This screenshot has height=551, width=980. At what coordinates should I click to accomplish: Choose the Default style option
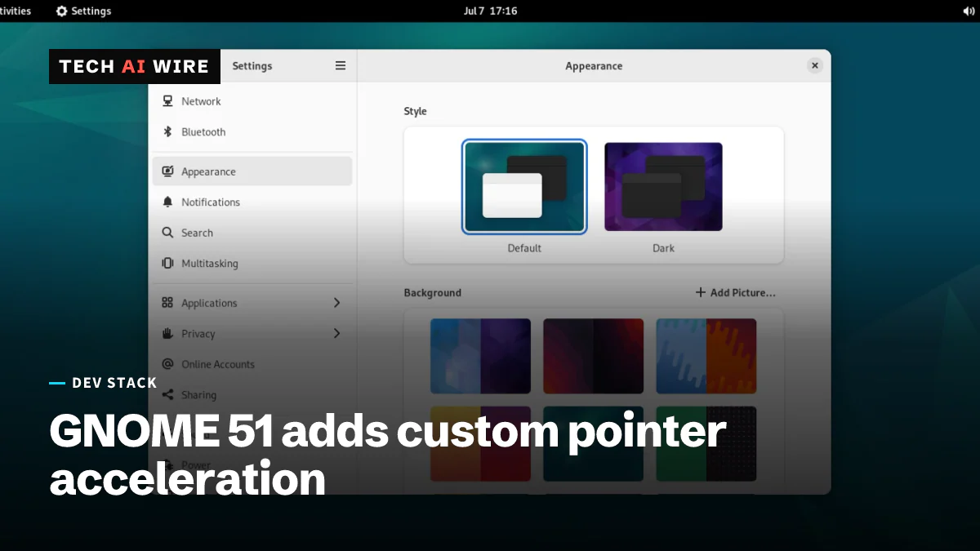click(524, 187)
